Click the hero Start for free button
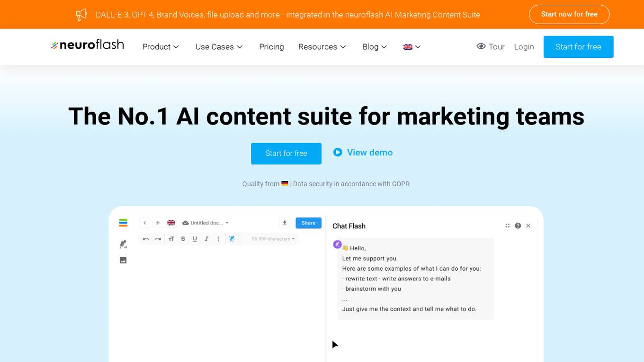644x362 pixels. (x=286, y=154)
